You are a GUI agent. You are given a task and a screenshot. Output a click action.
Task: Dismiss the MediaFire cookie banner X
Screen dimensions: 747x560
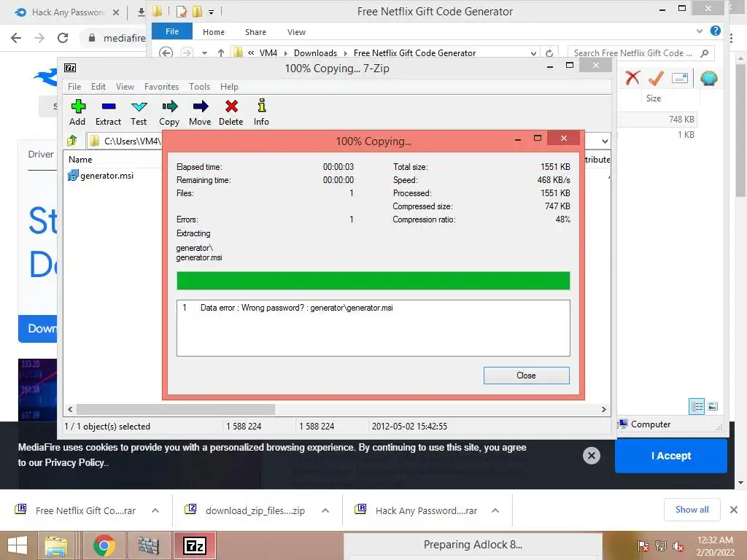pyautogui.click(x=591, y=456)
